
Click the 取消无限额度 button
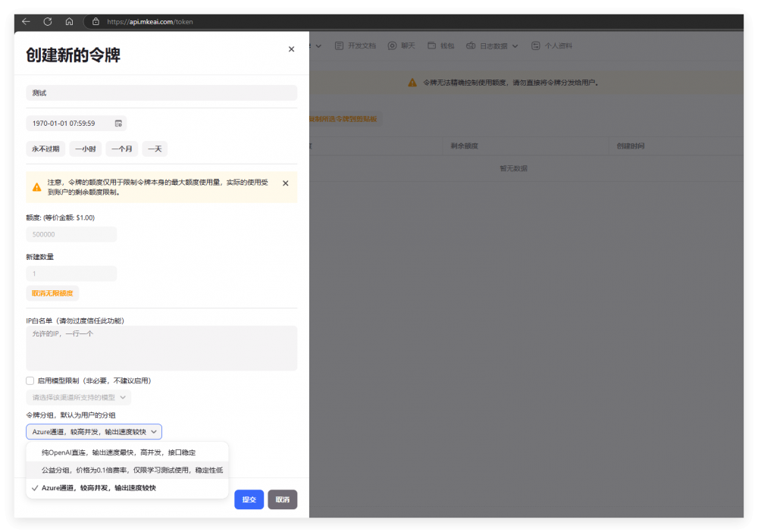(52, 293)
